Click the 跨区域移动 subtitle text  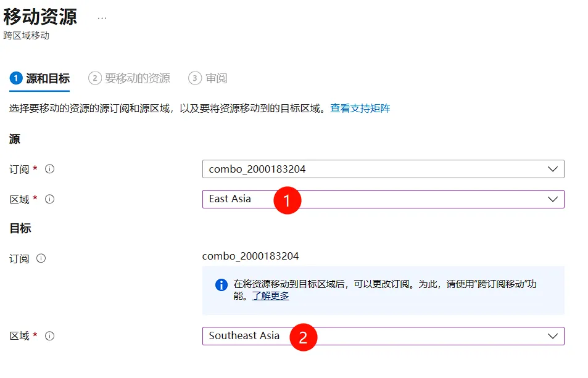[x=27, y=36]
